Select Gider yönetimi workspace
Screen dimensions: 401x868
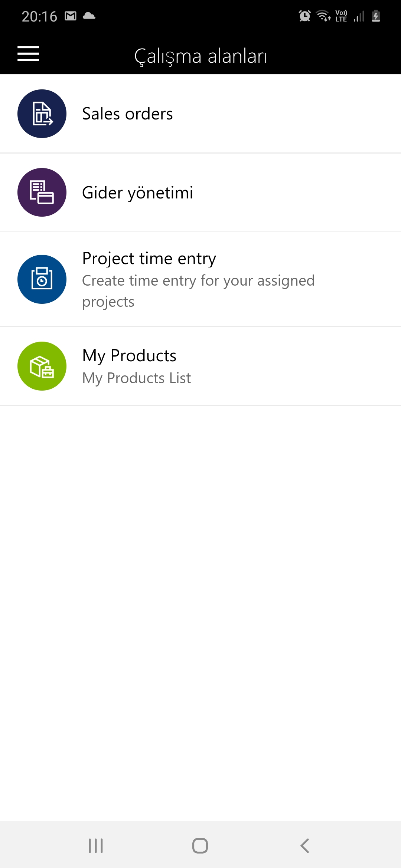pos(137,193)
